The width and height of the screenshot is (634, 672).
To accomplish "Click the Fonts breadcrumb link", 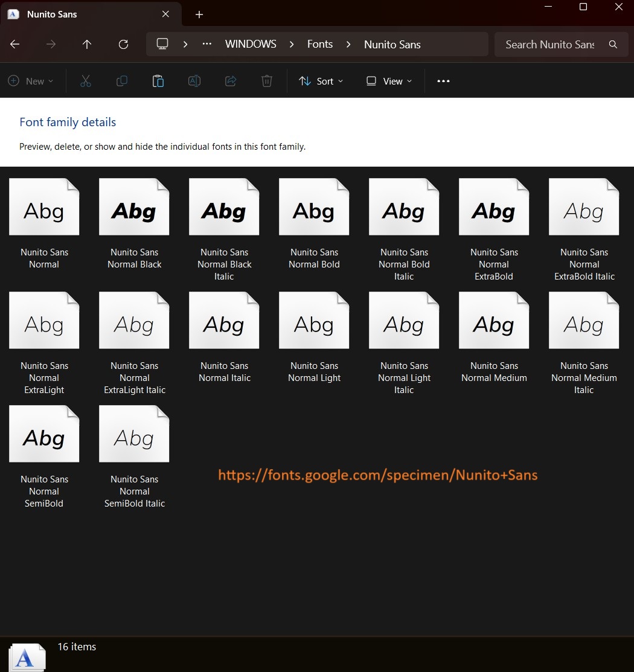I will click(320, 44).
